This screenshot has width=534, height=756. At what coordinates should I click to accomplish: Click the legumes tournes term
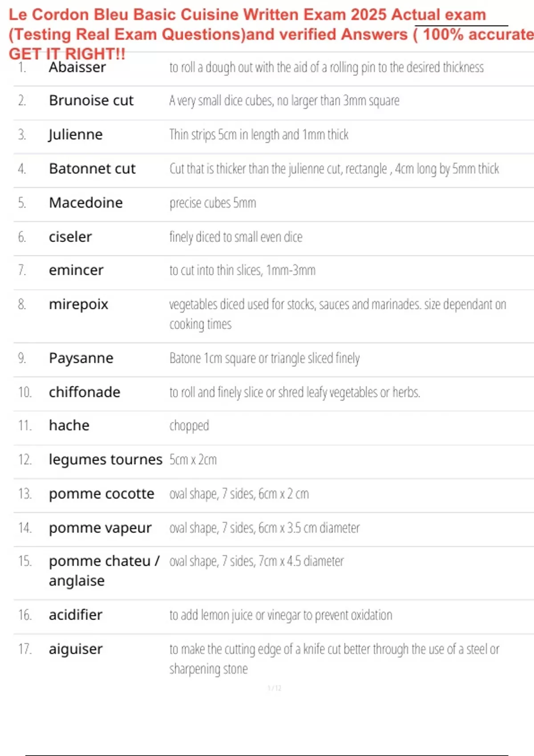[105, 459]
